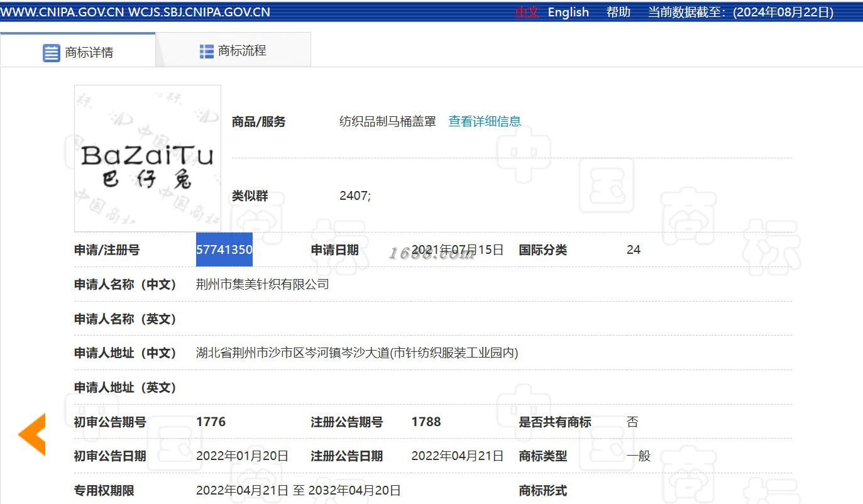Open 查看详细信息 link for goods/services
The image size is (863, 504).
485,121
